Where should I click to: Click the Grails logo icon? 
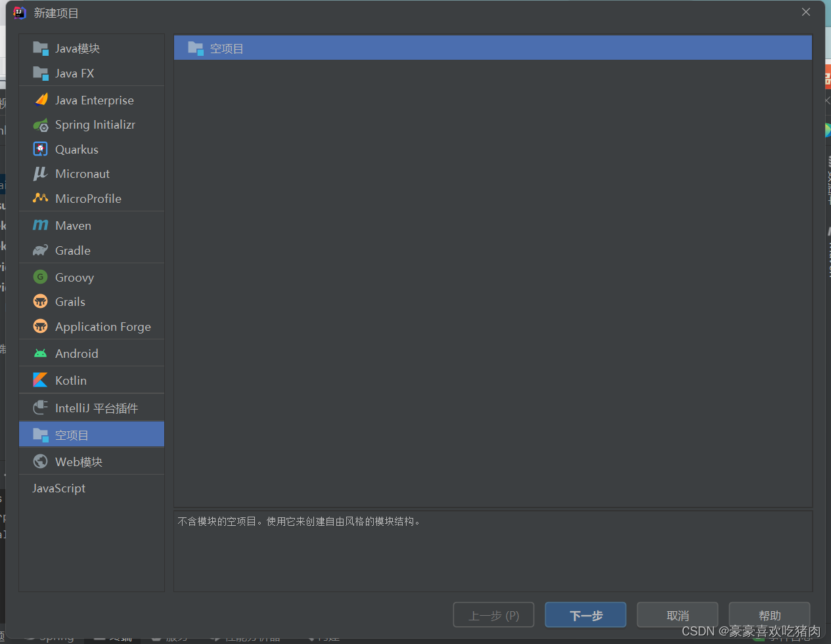(x=41, y=301)
